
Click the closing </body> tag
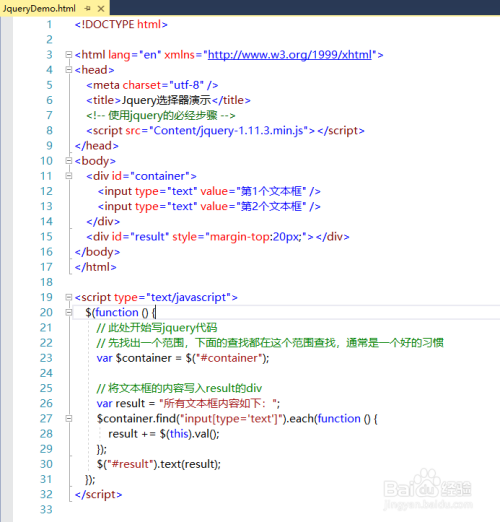tap(97, 252)
